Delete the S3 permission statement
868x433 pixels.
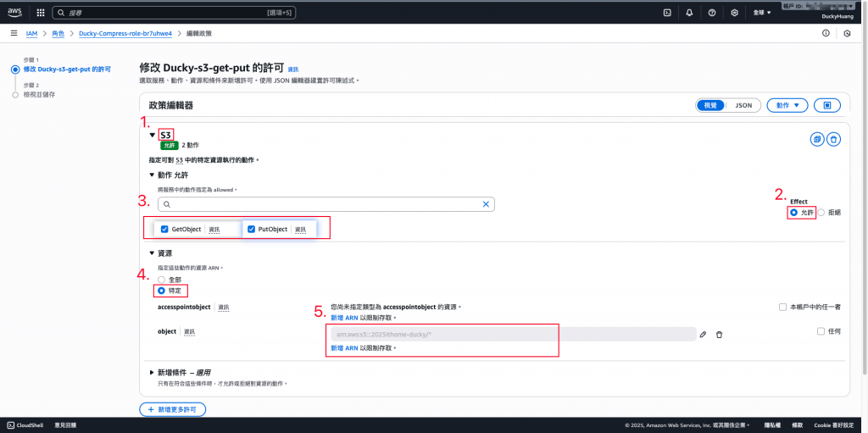coord(834,140)
